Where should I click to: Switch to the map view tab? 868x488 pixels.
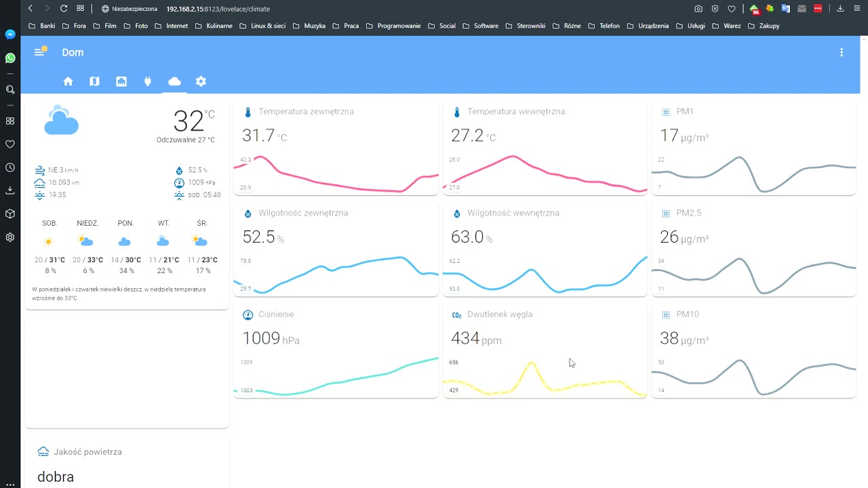[x=94, y=81]
